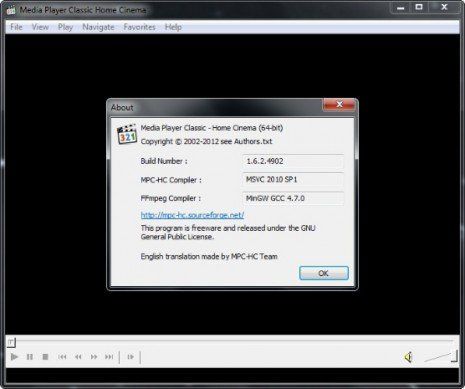The height and width of the screenshot is (389, 465).
Task: Click the MinGW GCC 4.7.0 field
Action: coord(293,198)
